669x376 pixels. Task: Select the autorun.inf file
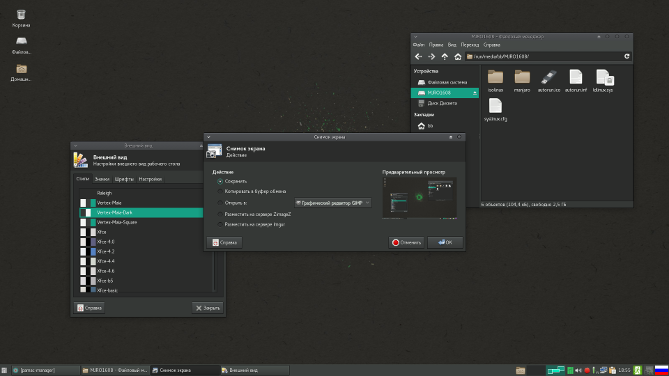point(576,81)
